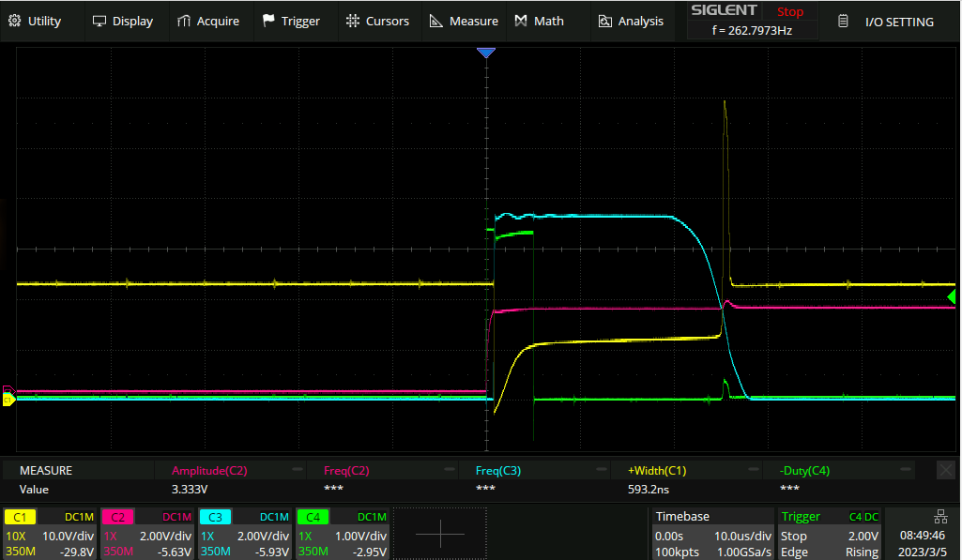Viewport: 962px width, 560px height.
Task: Toggle channel C2 magenta label
Action: (x=117, y=517)
